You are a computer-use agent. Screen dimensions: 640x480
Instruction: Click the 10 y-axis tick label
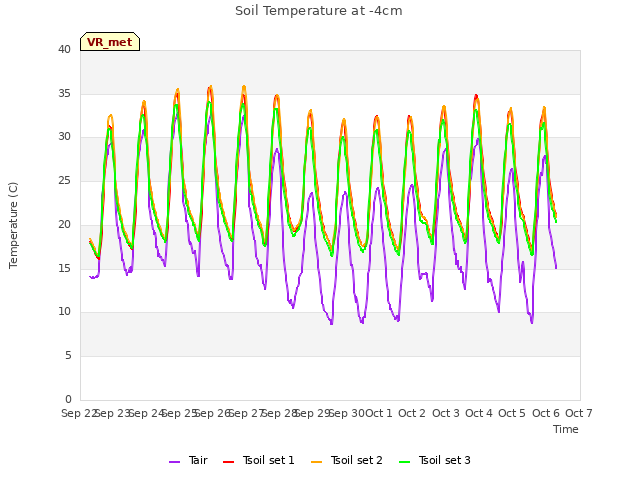64,312
